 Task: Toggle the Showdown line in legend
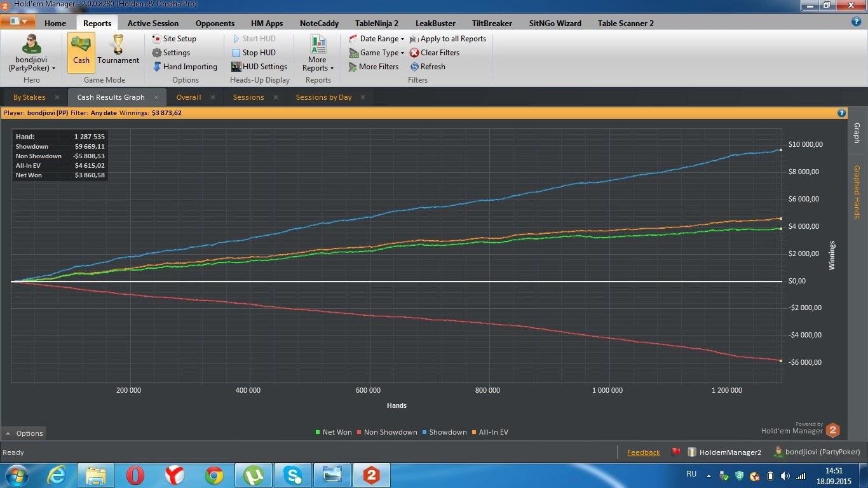tap(444, 432)
